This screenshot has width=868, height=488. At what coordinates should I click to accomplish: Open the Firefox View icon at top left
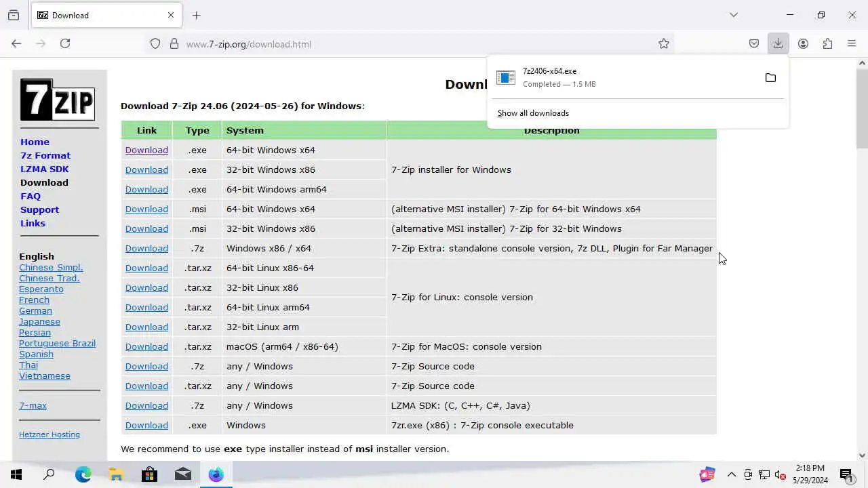pyautogui.click(x=14, y=15)
